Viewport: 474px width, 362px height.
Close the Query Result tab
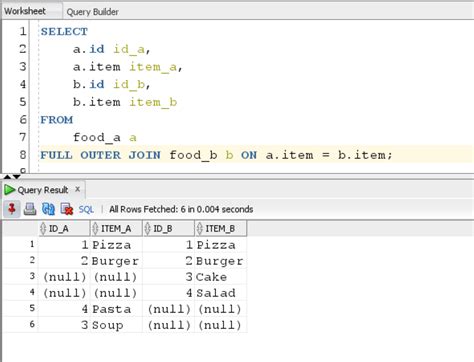pyautogui.click(x=78, y=189)
